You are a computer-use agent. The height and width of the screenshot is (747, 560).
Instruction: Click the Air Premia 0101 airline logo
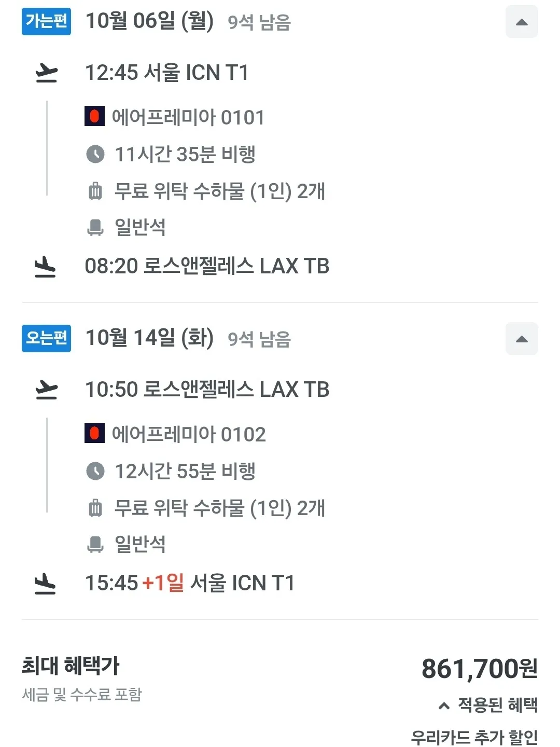tap(94, 117)
